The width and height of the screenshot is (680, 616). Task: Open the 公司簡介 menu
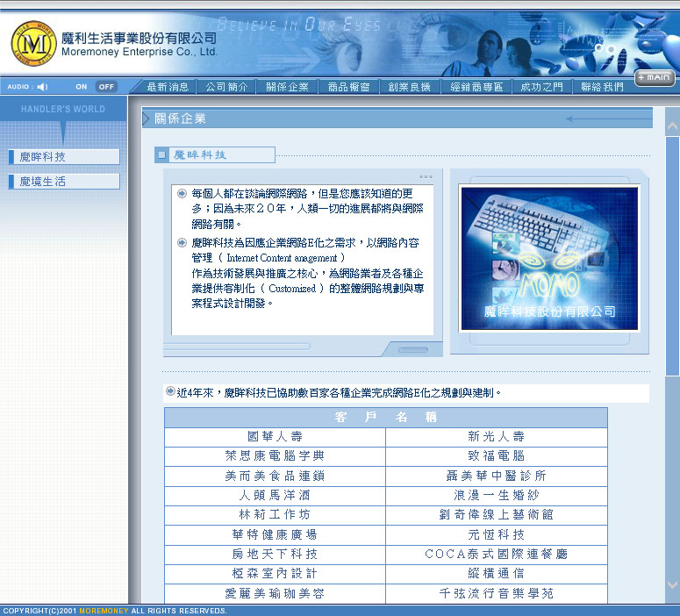pos(226,87)
